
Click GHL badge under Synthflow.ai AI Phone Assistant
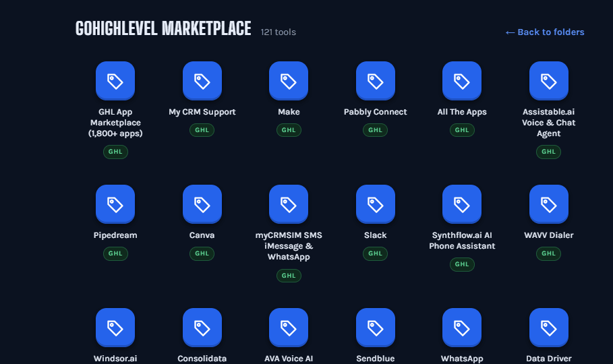tap(462, 264)
